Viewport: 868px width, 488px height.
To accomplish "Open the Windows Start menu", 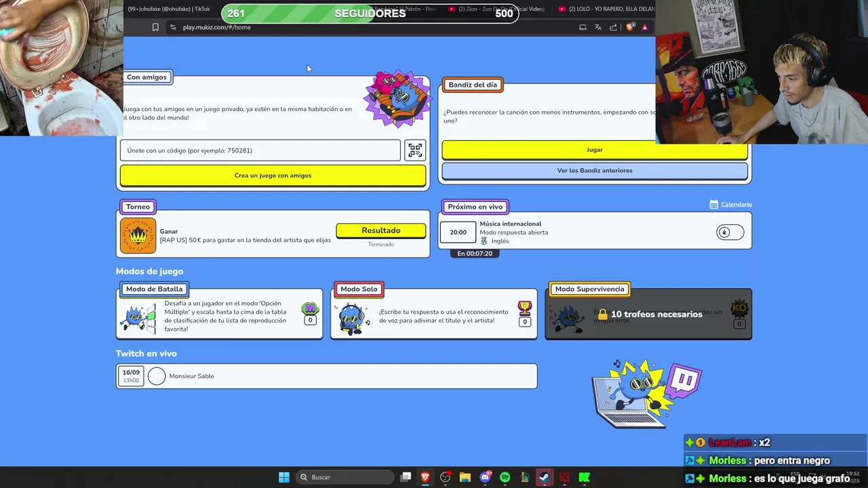I will 284,477.
